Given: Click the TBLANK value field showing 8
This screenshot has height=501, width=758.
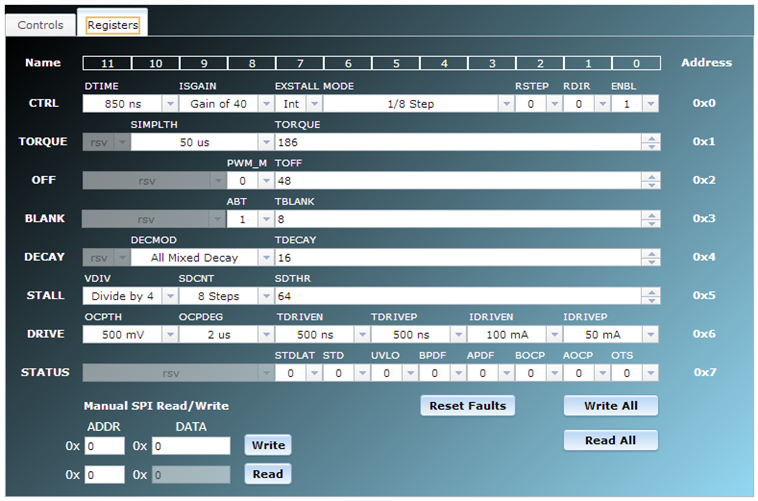Looking at the screenshot, I should pyautogui.click(x=458, y=219).
